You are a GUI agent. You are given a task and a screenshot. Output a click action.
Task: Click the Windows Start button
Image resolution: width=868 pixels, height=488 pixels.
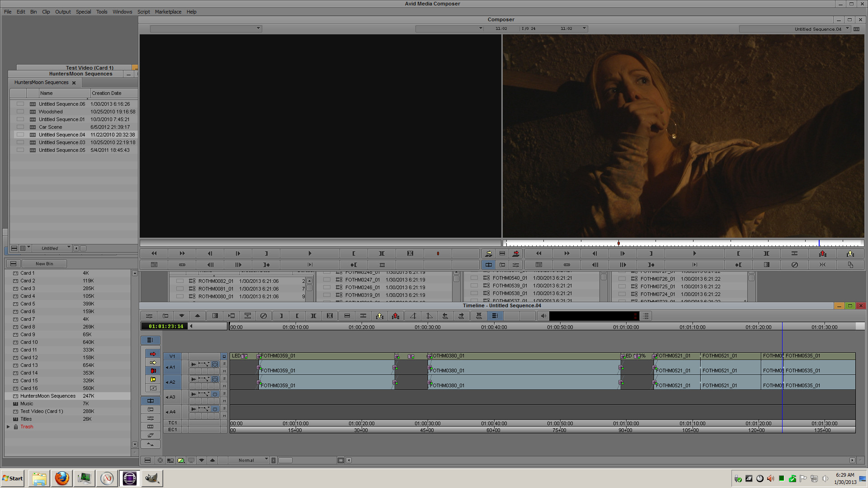pyautogui.click(x=13, y=479)
